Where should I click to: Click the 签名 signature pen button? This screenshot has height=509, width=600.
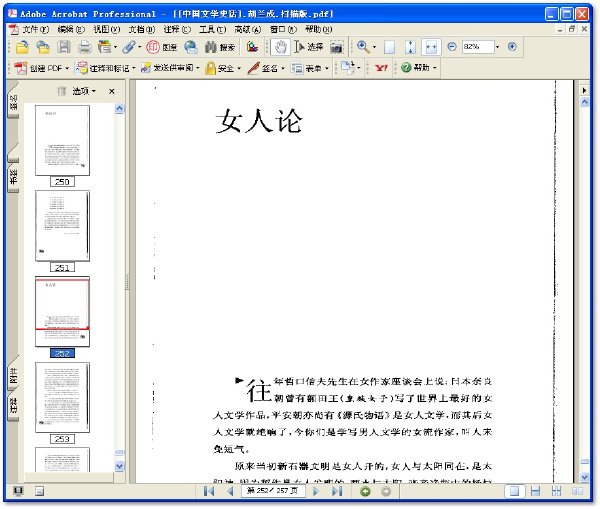(262, 68)
